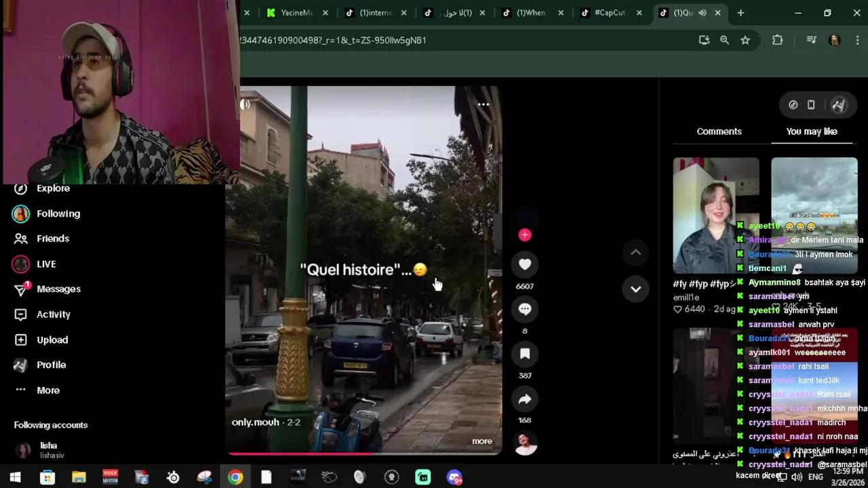The image size is (868, 488).
Task: Click the address bar URL
Action: pyautogui.click(x=333, y=40)
